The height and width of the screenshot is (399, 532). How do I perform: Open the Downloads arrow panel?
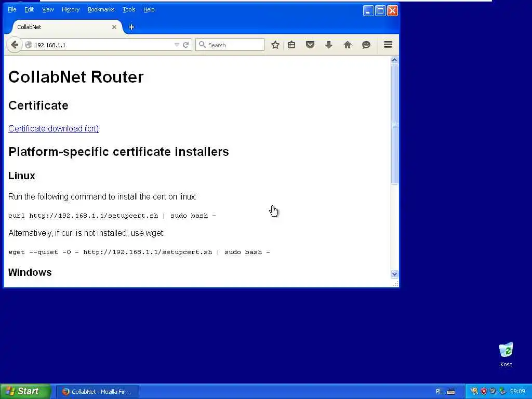329,45
